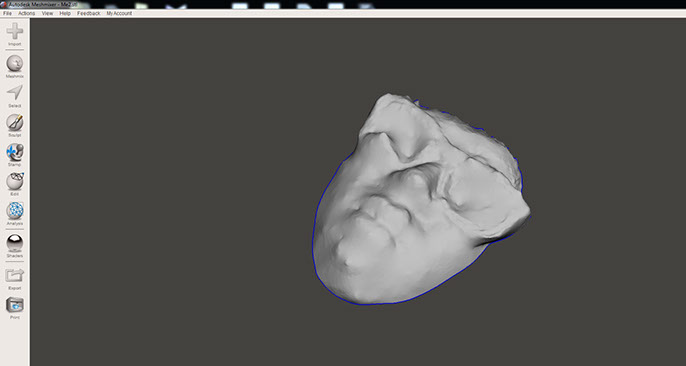The image size is (686, 366).
Task: Open the Edit tool panel
Action: (x=15, y=181)
